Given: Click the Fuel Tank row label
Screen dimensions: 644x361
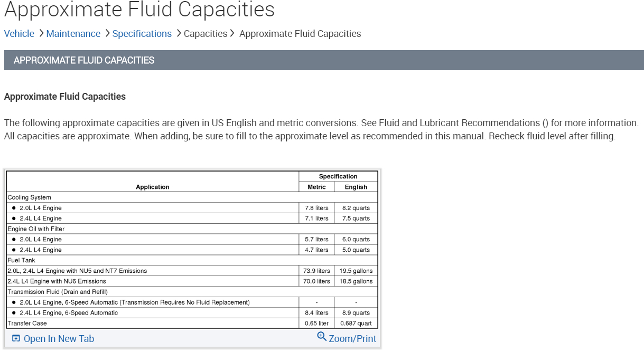Looking at the screenshot, I should pyautogui.click(x=21, y=260).
